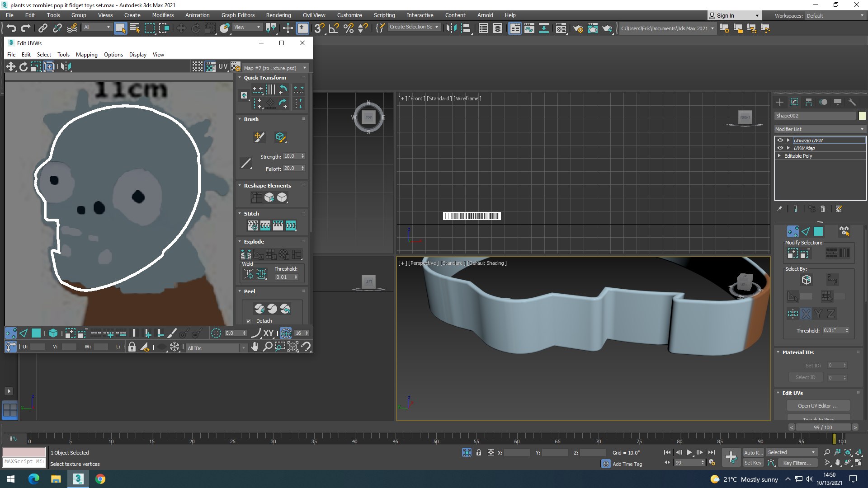
Task: Click the Render Setup teapot icon
Action: 578,28
